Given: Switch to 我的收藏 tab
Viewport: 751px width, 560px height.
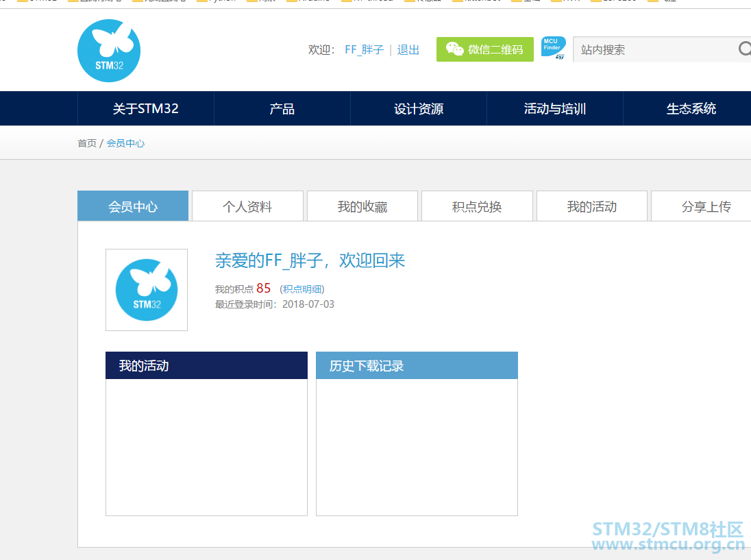Looking at the screenshot, I should coord(362,206).
